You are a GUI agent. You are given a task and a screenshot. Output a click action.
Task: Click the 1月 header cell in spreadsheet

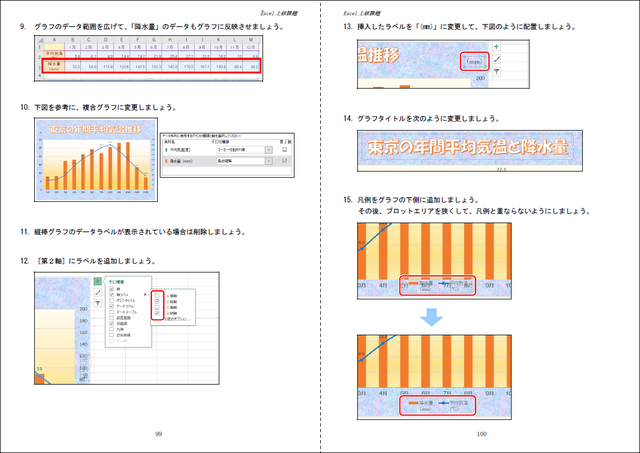[73, 46]
